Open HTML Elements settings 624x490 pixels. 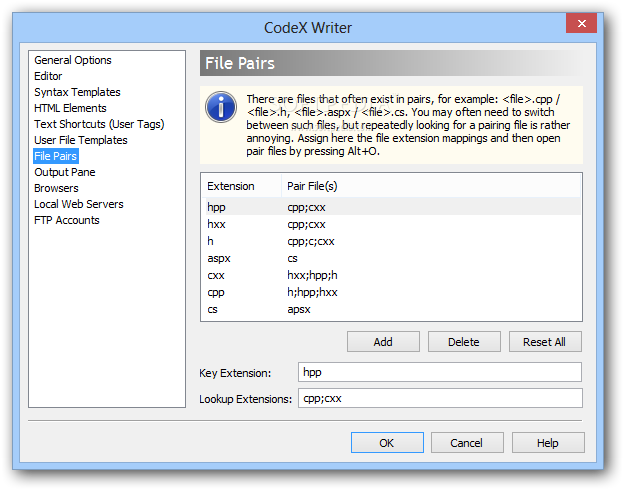coord(70,108)
